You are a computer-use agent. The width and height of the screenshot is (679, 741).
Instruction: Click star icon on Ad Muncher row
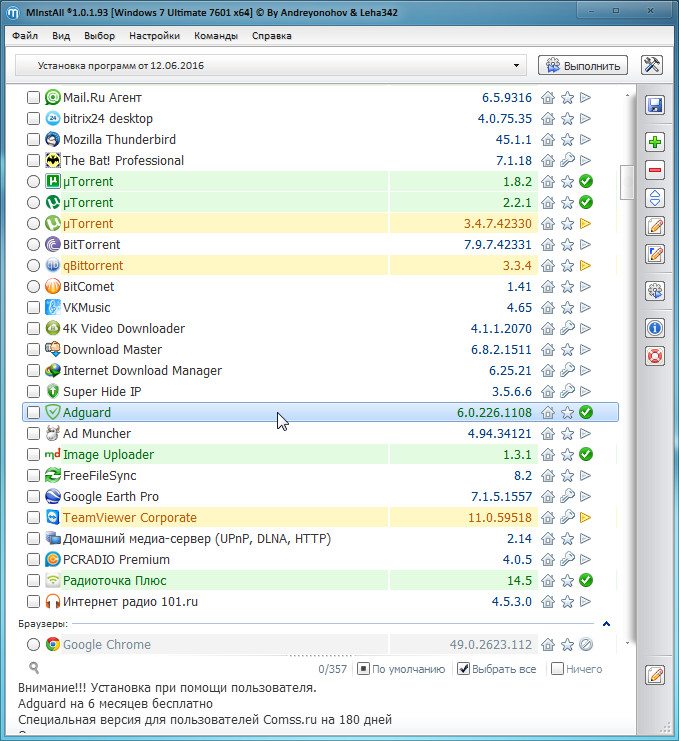click(567, 433)
